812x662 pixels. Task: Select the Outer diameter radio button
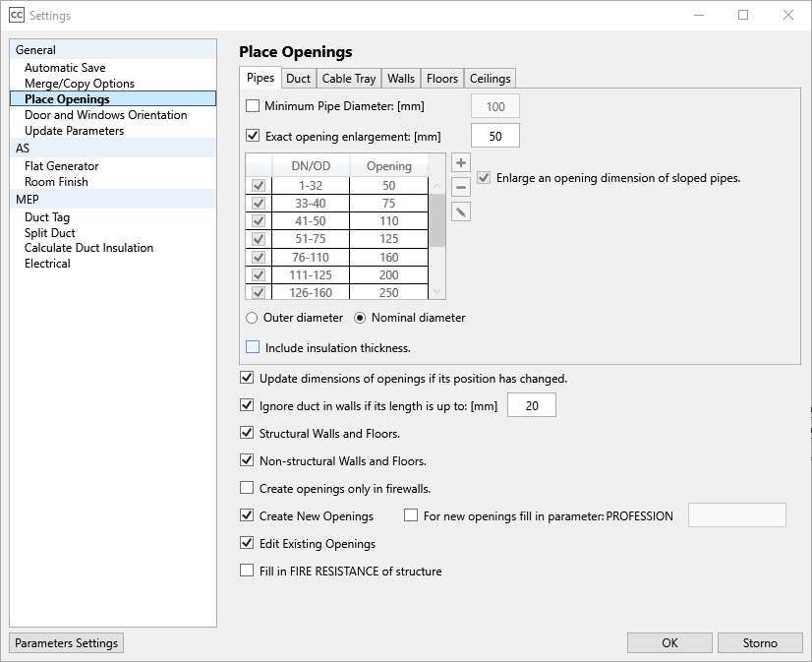coord(252,318)
